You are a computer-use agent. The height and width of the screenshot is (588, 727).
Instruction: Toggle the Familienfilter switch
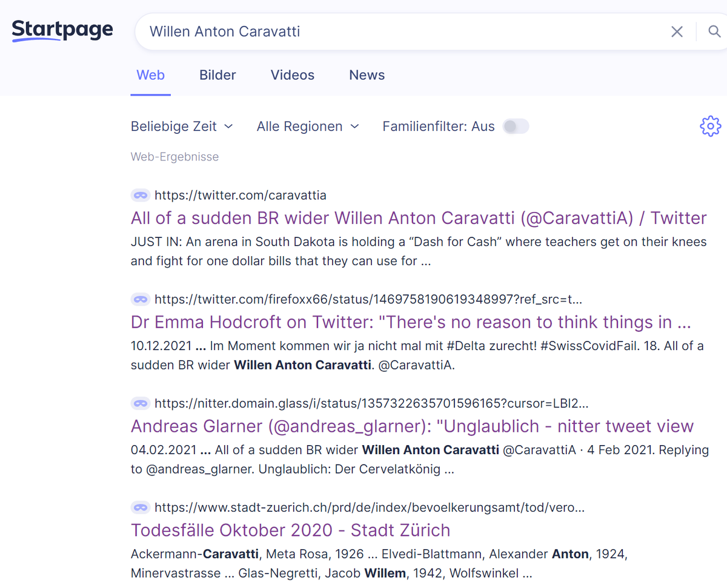(516, 126)
